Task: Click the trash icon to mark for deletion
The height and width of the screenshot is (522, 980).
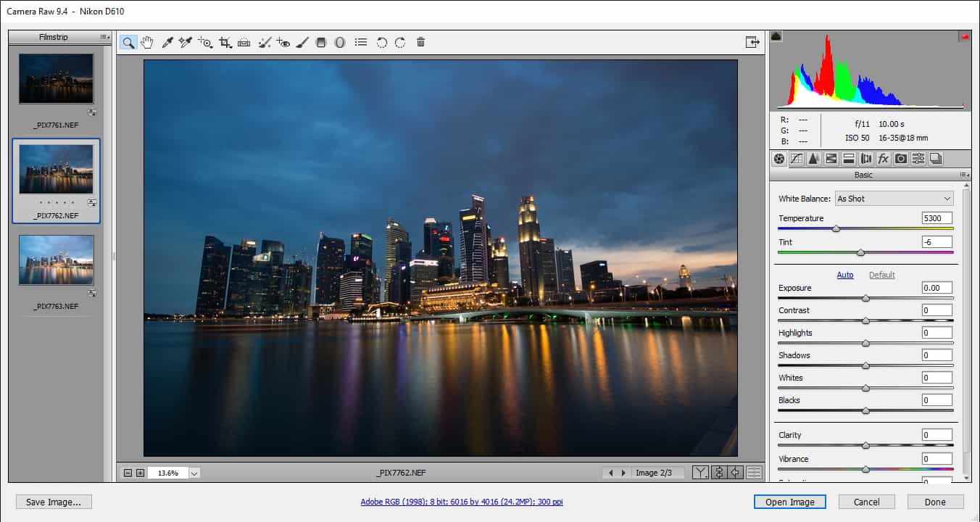Action: tap(420, 43)
